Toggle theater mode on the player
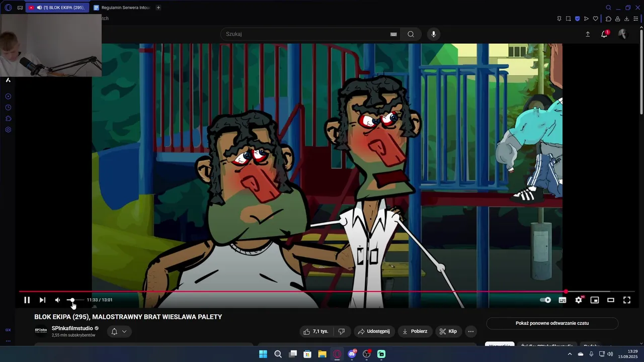Viewport: 644px width, 362px height. (611, 300)
